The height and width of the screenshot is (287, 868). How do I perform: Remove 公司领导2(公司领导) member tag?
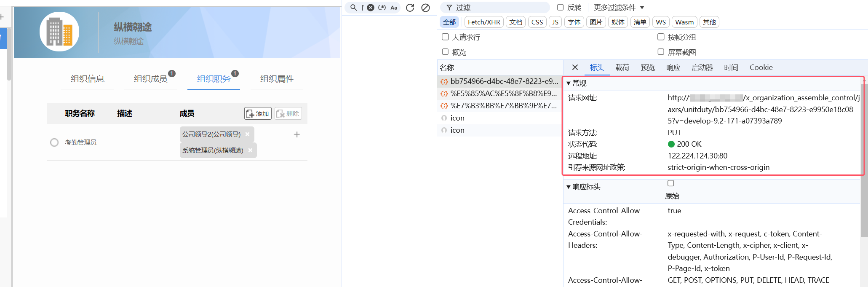pyautogui.click(x=248, y=134)
